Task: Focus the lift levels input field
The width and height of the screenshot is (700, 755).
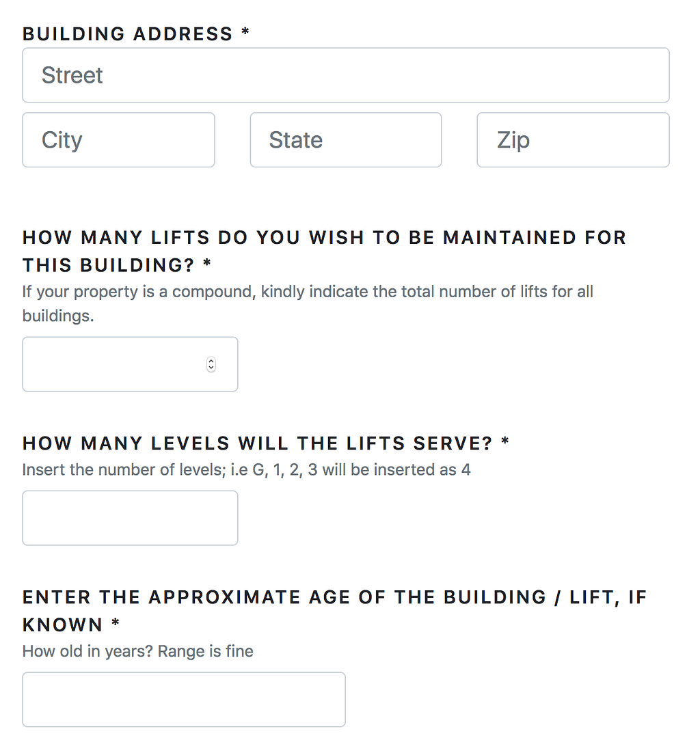Action: (x=130, y=518)
